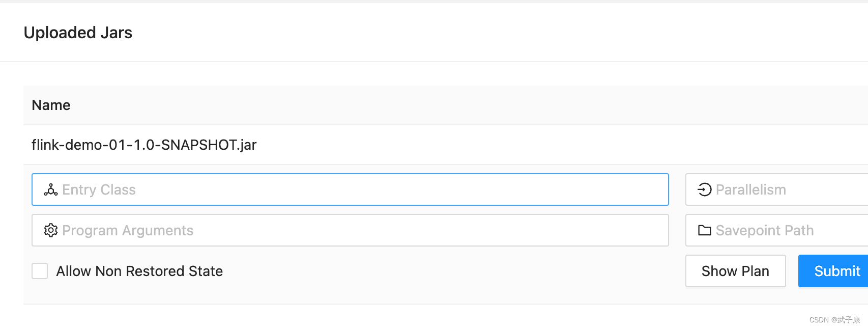Select the Uploaded Jars heading
The image size is (868, 328).
click(x=78, y=32)
